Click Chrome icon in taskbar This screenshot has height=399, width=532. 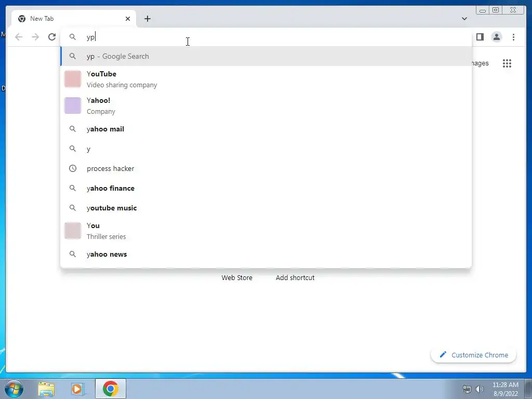click(110, 389)
